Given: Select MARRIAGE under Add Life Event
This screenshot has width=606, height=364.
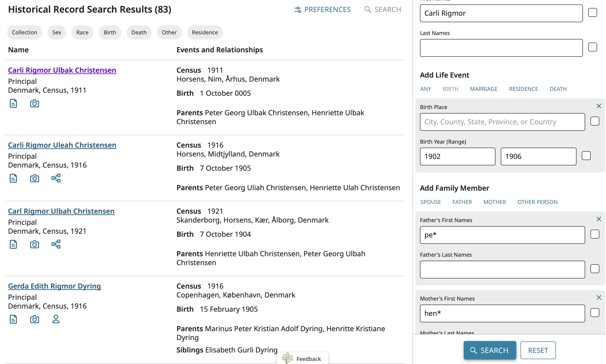Looking at the screenshot, I should [483, 89].
